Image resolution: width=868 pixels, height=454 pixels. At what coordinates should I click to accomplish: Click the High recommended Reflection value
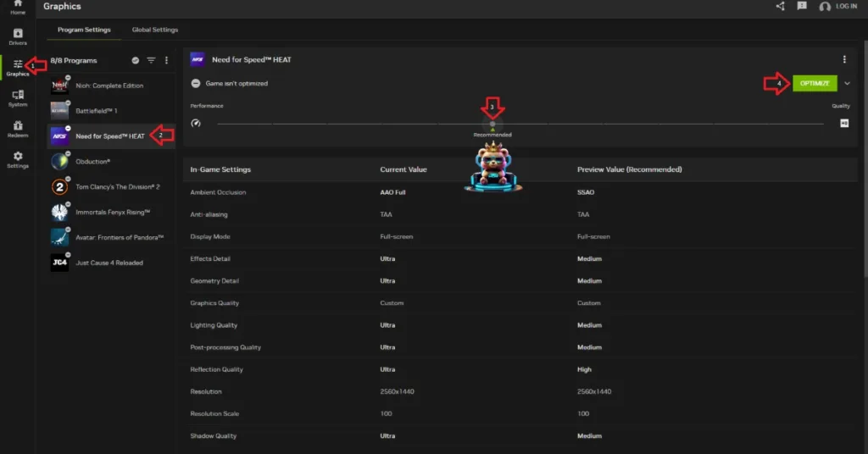(x=584, y=369)
